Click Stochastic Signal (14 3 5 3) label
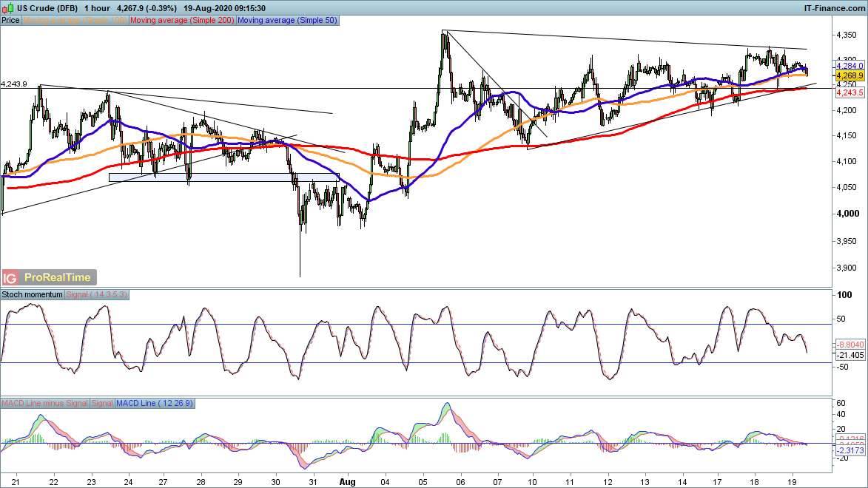The height and width of the screenshot is (488, 868). (x=98, y=294)
